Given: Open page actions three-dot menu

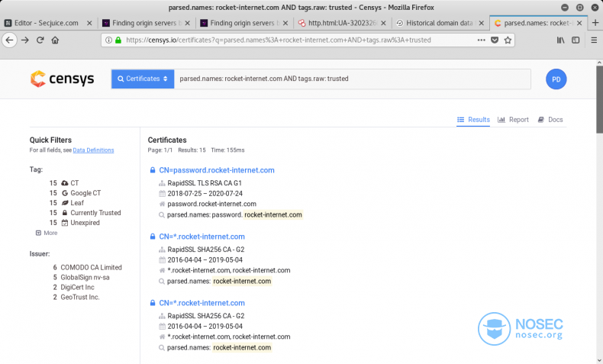Looking at the screenshot, I should (481, 40).
